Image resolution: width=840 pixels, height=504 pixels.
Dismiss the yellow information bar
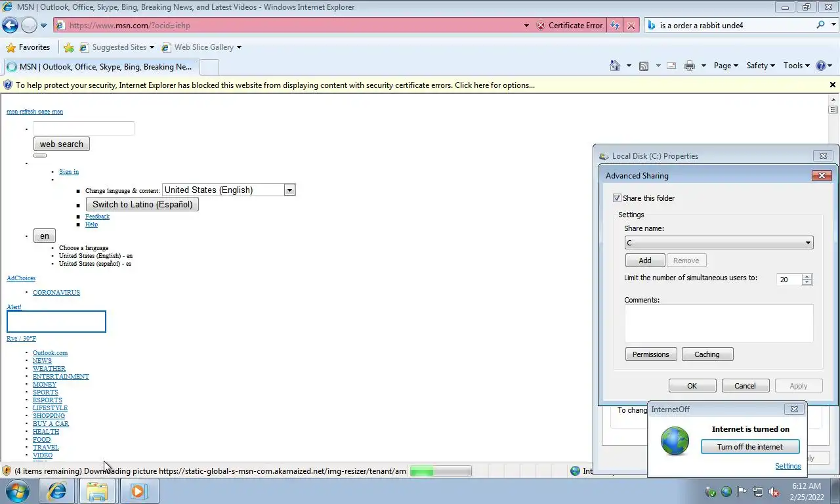[833, 85]
